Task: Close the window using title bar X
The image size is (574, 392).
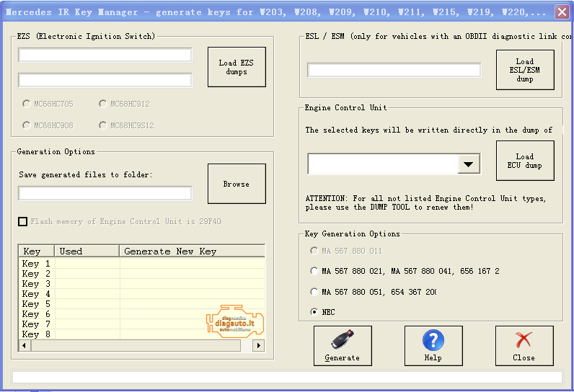Action: [562, 12]
